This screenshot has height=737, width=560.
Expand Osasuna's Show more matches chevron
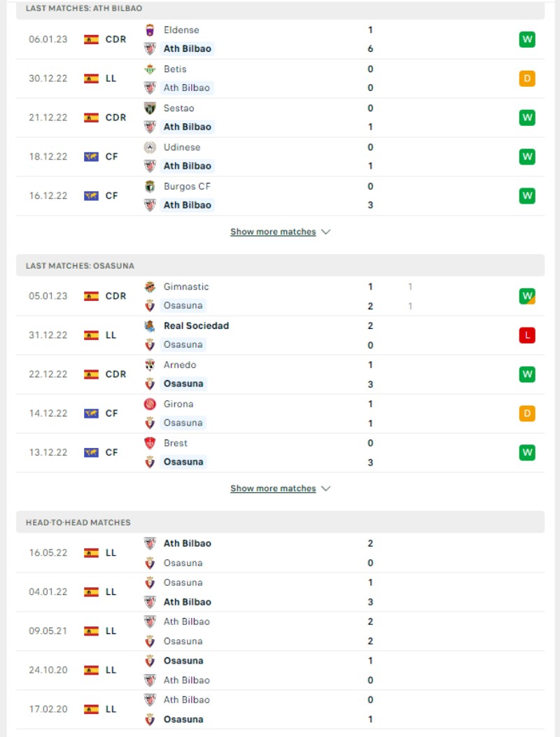[x=325, y=489]
